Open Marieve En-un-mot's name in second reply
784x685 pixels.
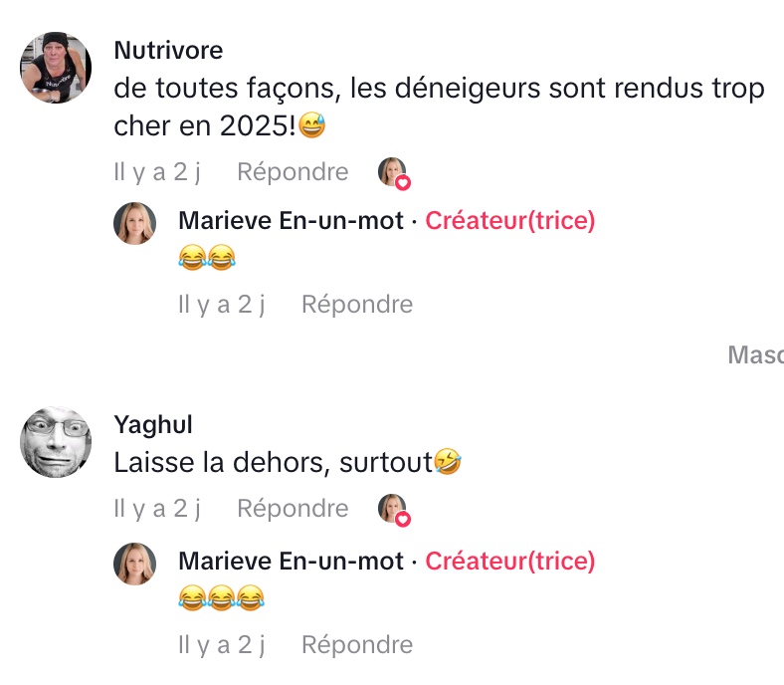click(x=291, y=562)
